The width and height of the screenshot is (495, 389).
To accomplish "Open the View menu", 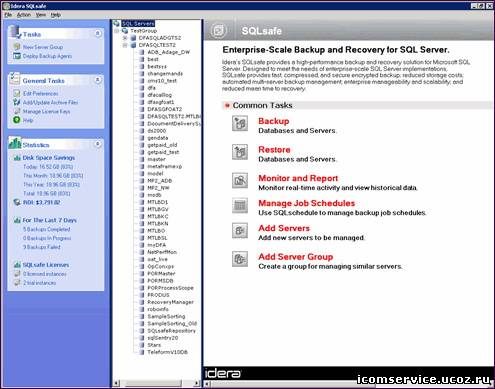I will [x=41, y=15].
